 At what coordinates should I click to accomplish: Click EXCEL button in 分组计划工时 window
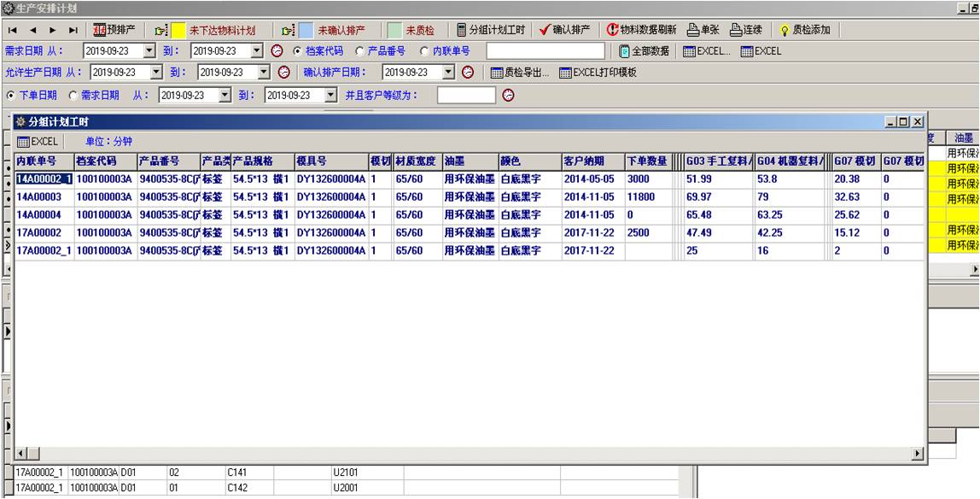pos(38,141)
